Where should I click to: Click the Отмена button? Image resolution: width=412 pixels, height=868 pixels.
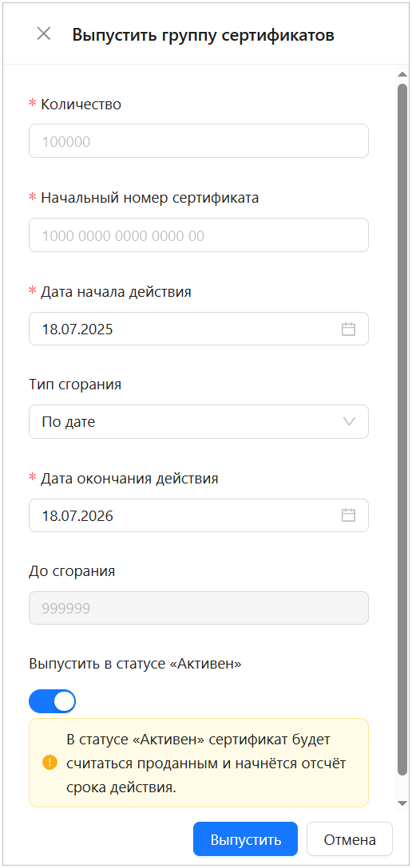[350, 839]
